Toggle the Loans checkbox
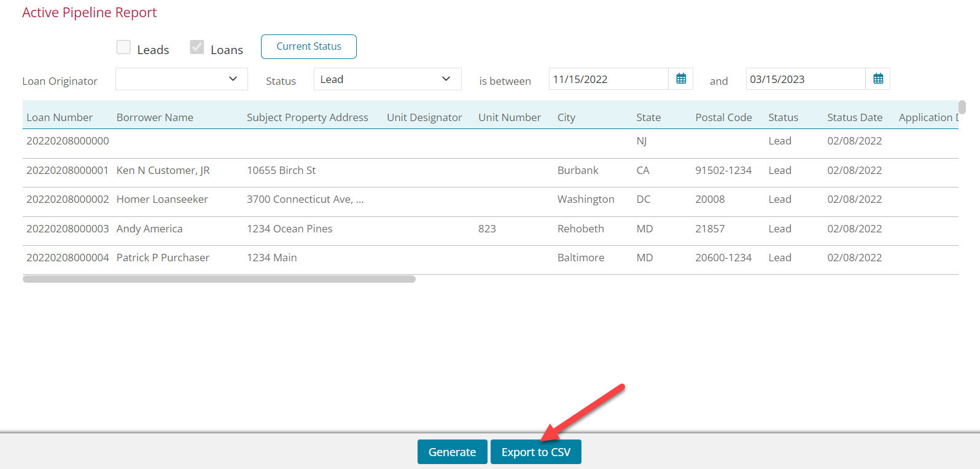 tap(197, 47)
